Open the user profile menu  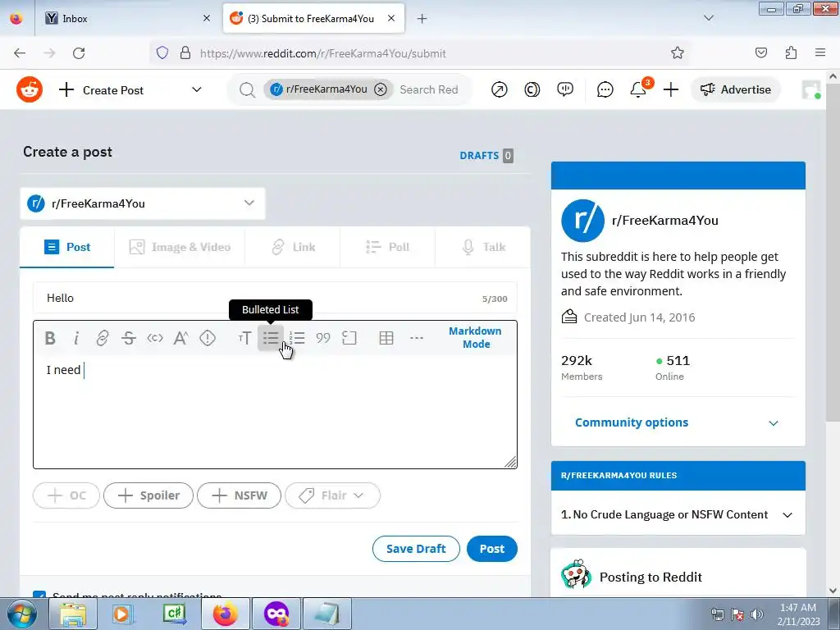pos(811,89)
